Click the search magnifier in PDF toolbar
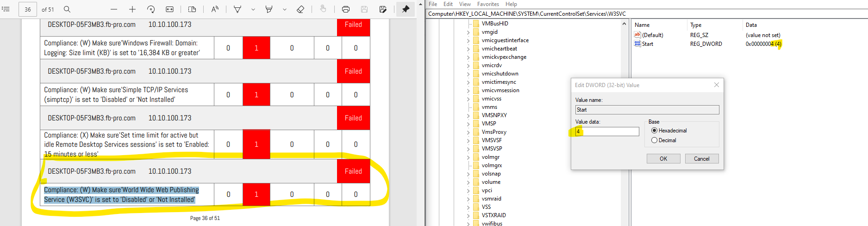This screenshot has width=868, height=226. tap(67, 9)
